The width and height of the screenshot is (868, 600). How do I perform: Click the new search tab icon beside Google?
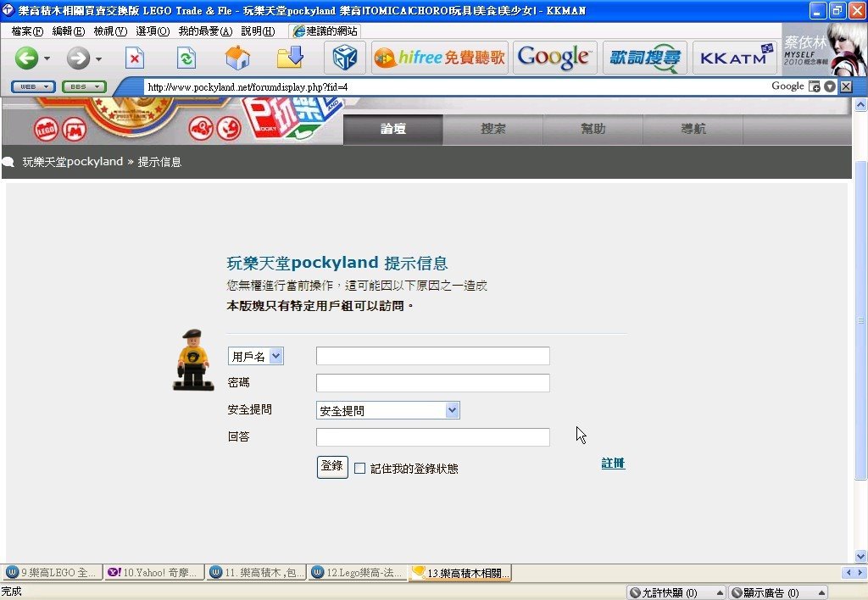815,86
